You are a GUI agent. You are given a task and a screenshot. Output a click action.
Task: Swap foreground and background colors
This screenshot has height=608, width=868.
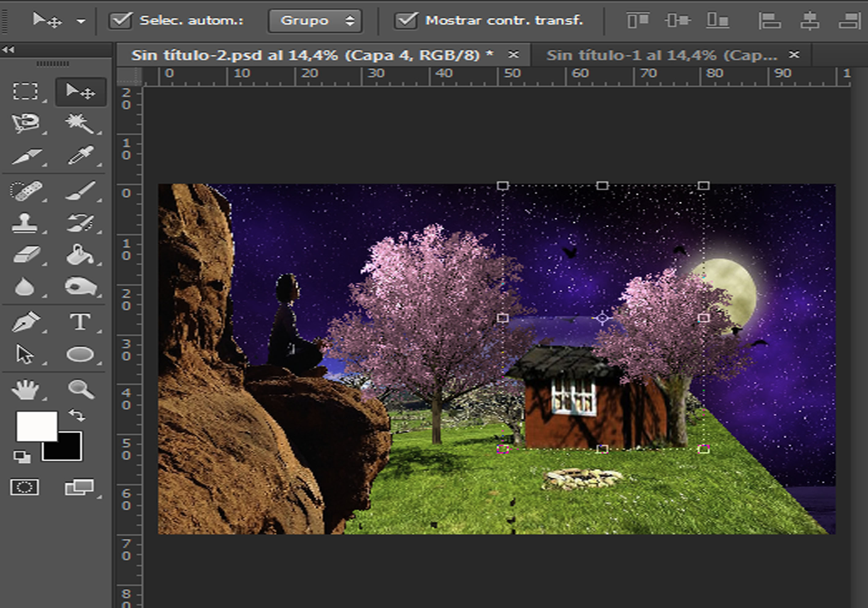click(x=77, y=415)
